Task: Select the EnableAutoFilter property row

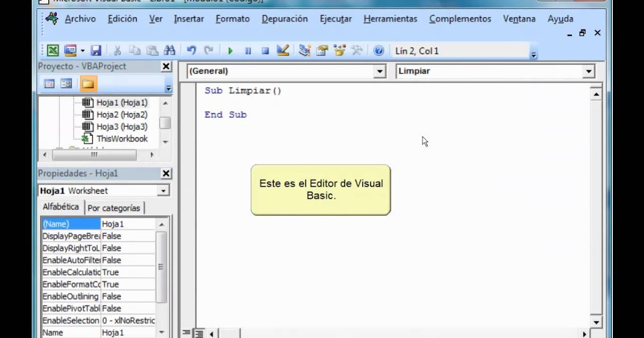Action: tap(70, 260)
